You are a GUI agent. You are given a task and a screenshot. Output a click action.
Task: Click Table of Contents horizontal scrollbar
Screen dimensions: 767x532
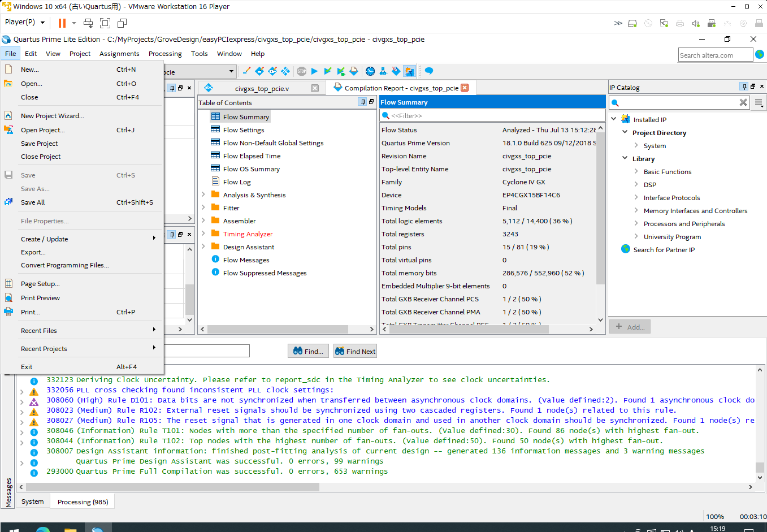(x=278, y=329)
